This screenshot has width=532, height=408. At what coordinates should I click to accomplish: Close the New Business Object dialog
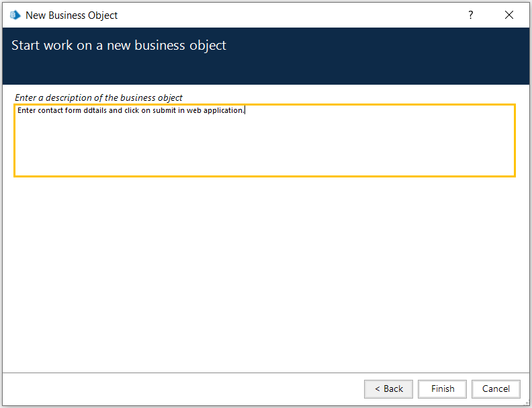point(509,15)
